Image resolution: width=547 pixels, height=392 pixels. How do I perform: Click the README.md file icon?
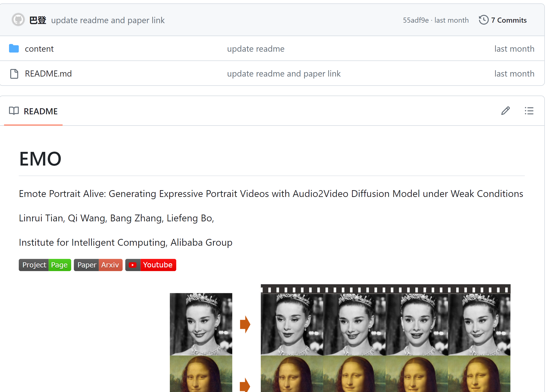[x=14, y=74]
